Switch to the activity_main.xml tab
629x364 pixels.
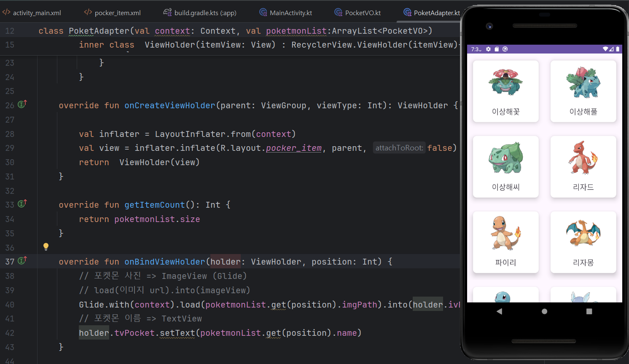click(32, 13)
